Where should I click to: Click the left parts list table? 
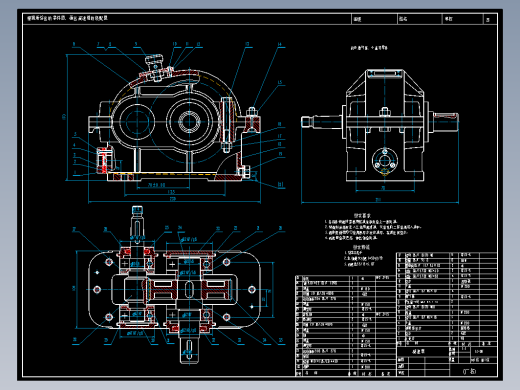346,326
